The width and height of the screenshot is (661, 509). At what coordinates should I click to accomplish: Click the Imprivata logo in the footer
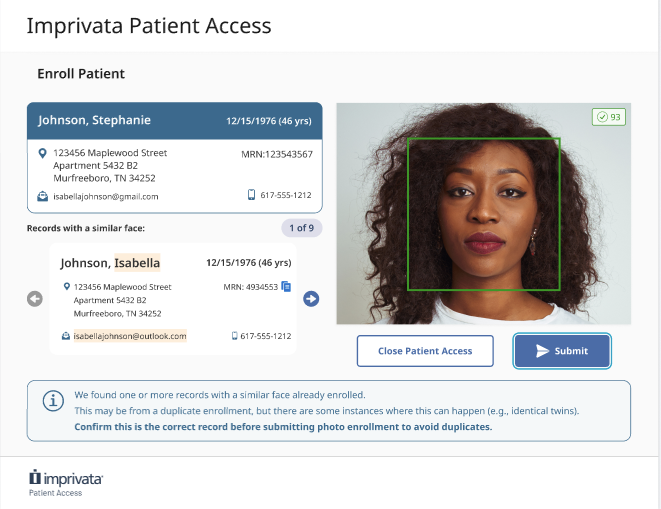(66, 479)
